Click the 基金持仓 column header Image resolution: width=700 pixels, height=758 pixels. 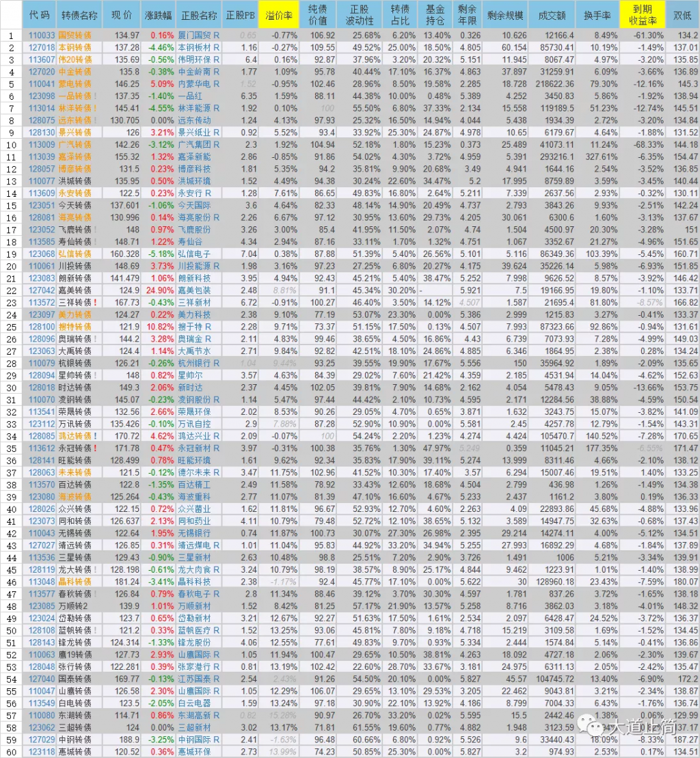point(435,15)
